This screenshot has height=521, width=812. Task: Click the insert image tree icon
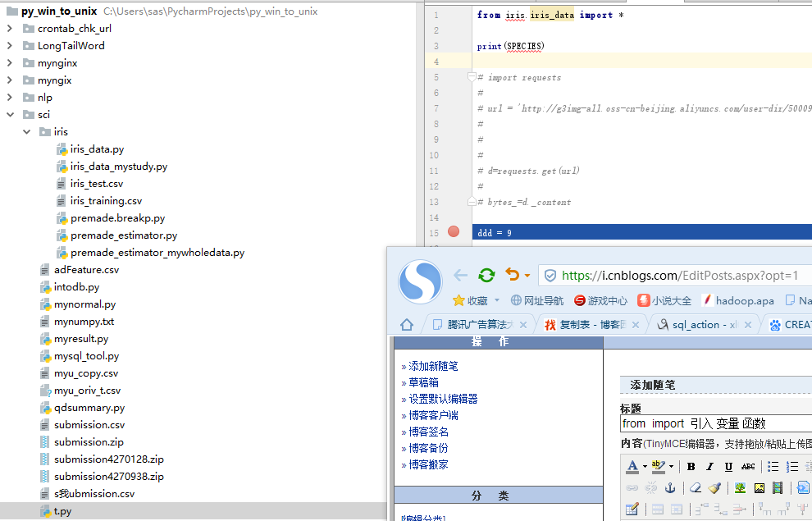coord(740,488)
